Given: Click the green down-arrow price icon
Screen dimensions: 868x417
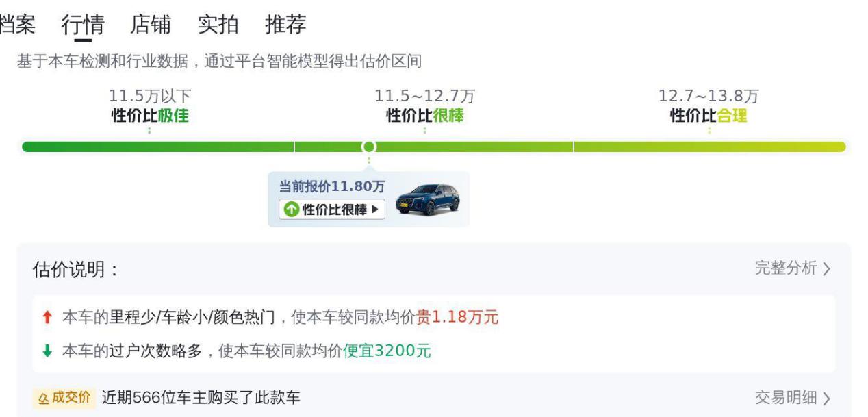Looking at the screenshot, I should point(47,351).
